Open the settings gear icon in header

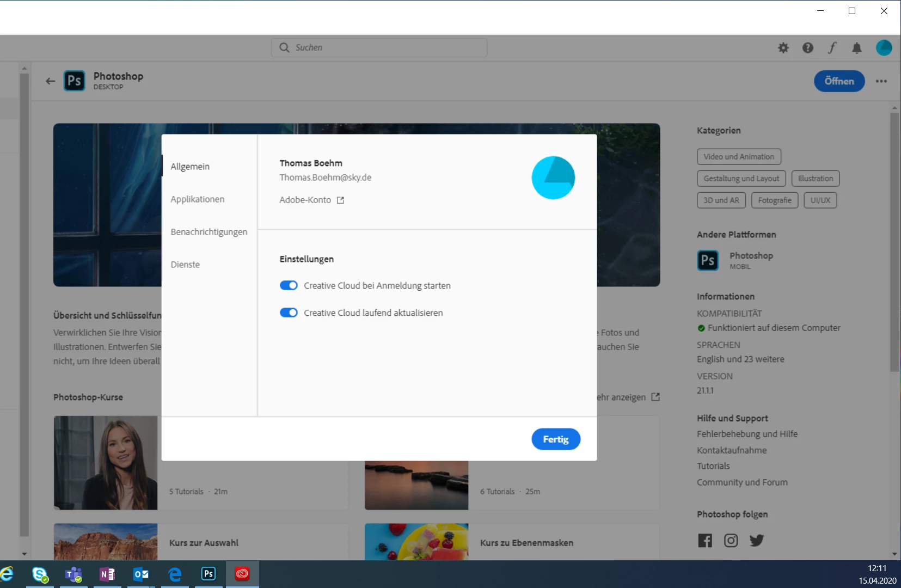tap(783, 48)
